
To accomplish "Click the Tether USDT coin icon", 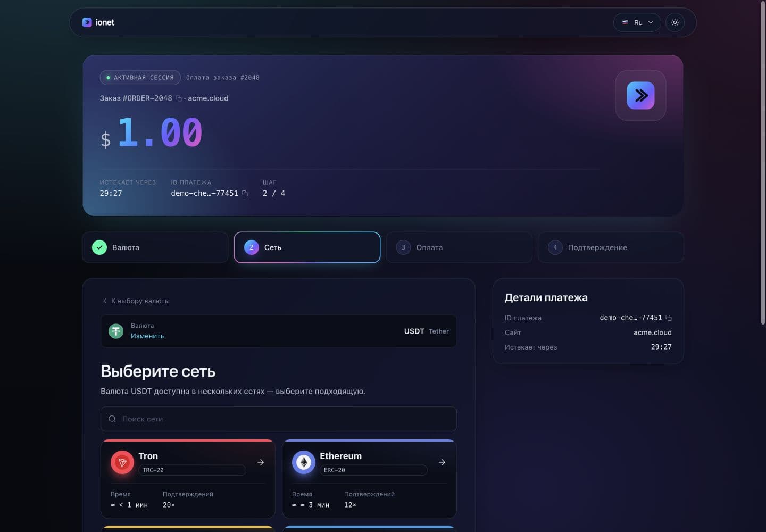I will 116,331.
